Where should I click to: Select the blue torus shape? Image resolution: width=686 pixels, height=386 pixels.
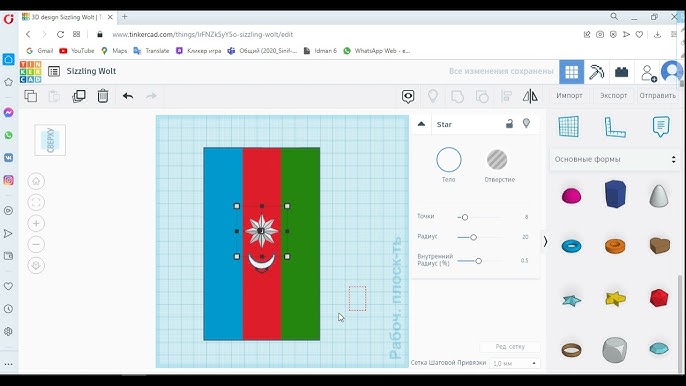pos(571,246)
